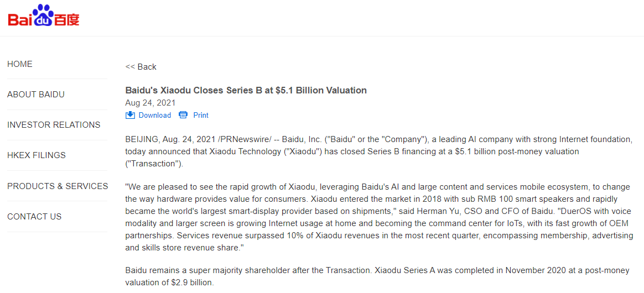
Task: Open INVESTOR RELATIONS page
Action: 54,125
